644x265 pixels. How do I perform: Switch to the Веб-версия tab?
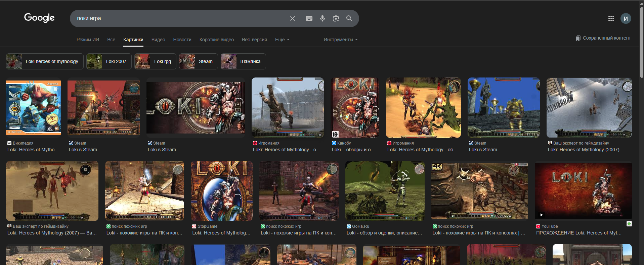click(254, 40)
